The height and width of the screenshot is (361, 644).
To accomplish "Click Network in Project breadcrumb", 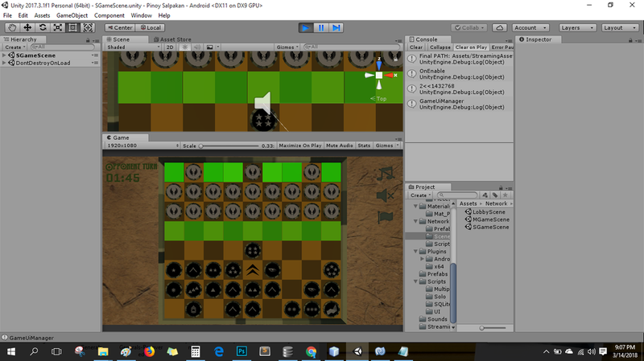I will pyautogui.click(x=496, y=203).
